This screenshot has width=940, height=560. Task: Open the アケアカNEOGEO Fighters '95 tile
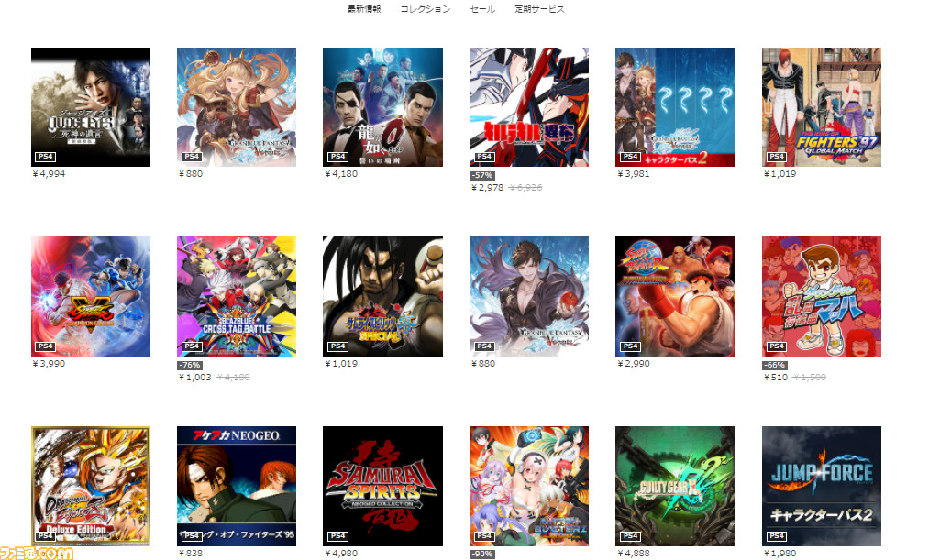[x=237, y=486]
